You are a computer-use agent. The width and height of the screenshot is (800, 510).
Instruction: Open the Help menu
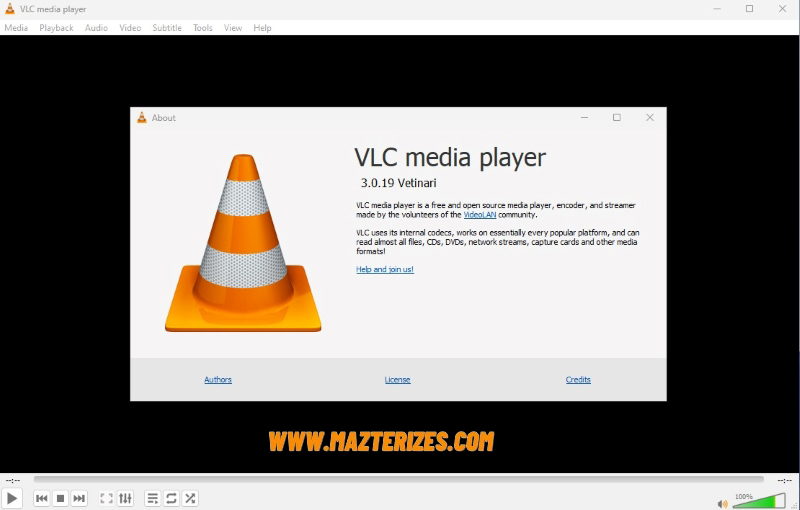point(262,28)
